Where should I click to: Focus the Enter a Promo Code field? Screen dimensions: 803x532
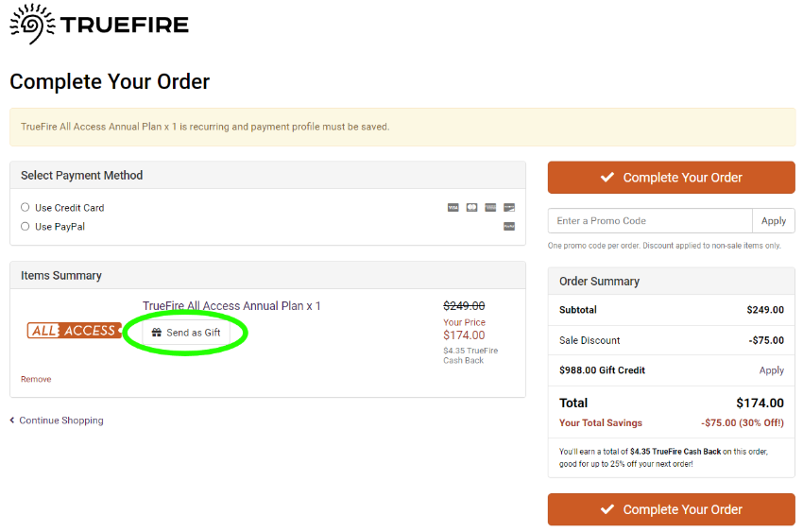point(650,221)
